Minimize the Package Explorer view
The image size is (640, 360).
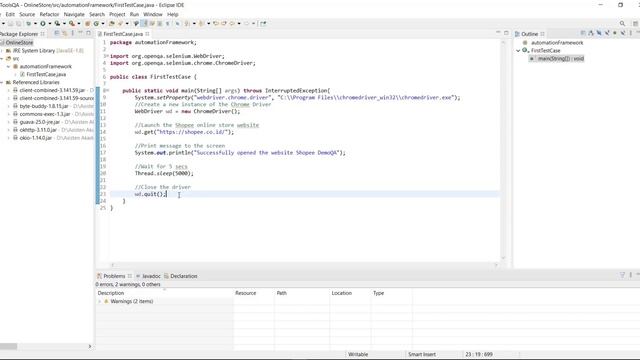(80, 33)
